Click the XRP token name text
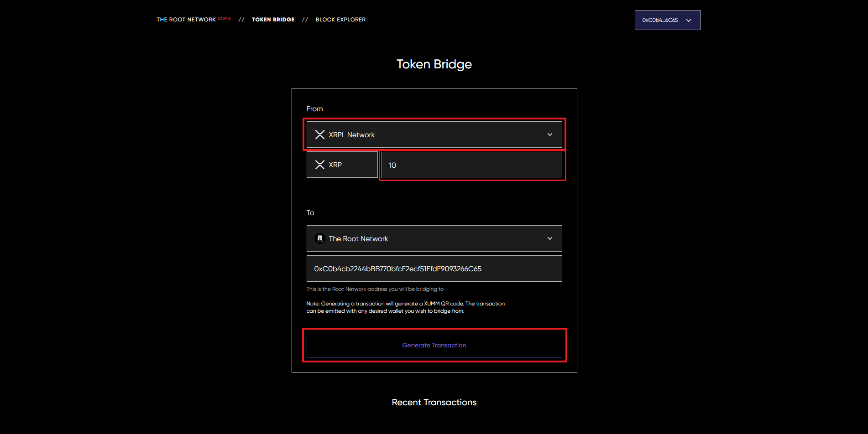Image resolution: width=868 pixels, height=434 pixels. coord(335,165)
